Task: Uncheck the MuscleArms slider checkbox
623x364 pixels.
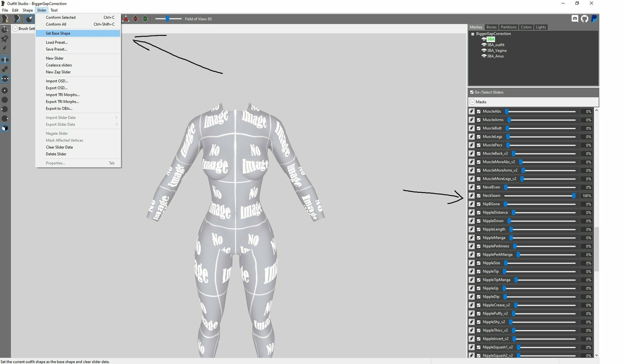Action: (479, 120)
